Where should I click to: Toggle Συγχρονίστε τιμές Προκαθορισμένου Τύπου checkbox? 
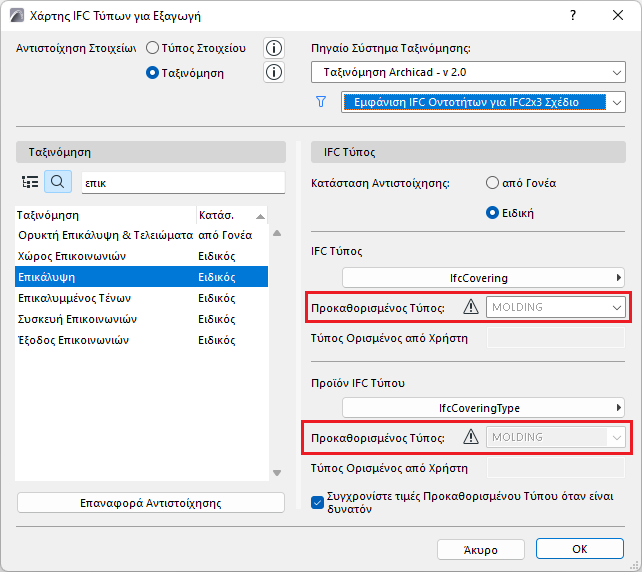(x=319, y=496)
